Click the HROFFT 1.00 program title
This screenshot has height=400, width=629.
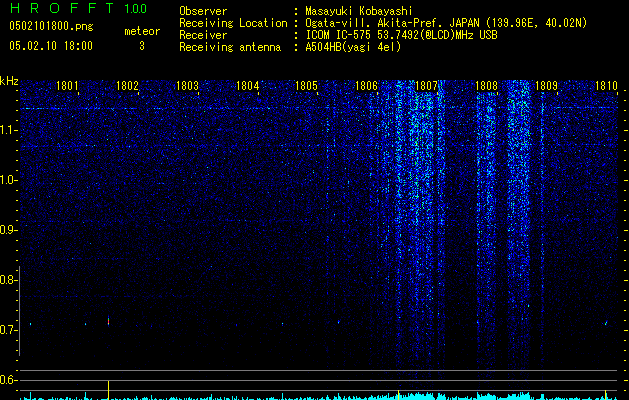[79, 8]
